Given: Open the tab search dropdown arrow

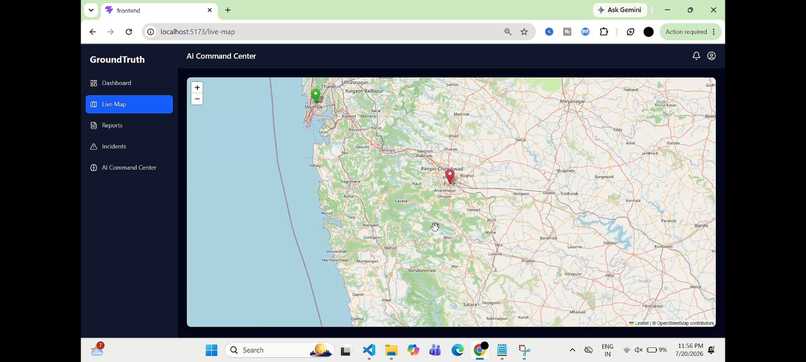Looking at the screenshot, I should 91,10.
